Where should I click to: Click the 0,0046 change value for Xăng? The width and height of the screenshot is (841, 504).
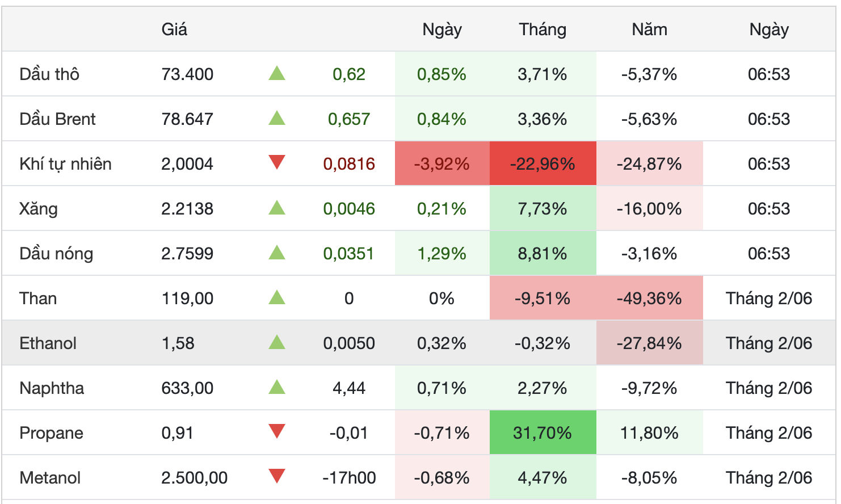click(349, 209)
